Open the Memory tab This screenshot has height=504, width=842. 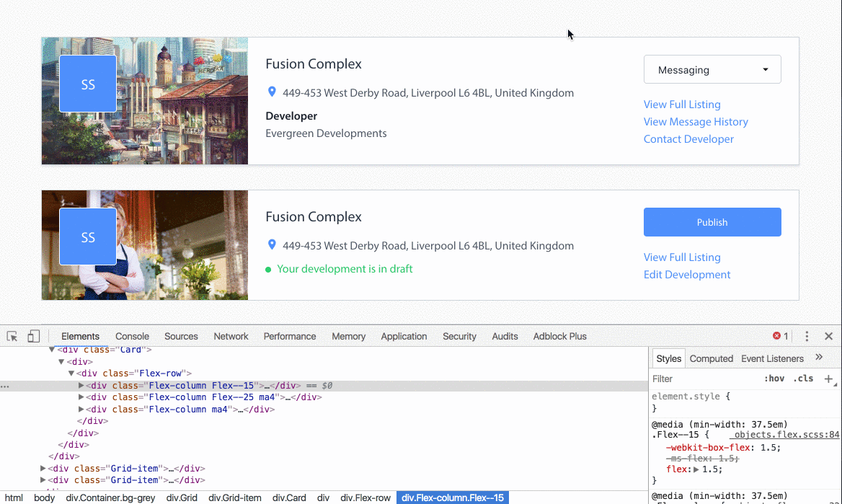coord(348,336)
